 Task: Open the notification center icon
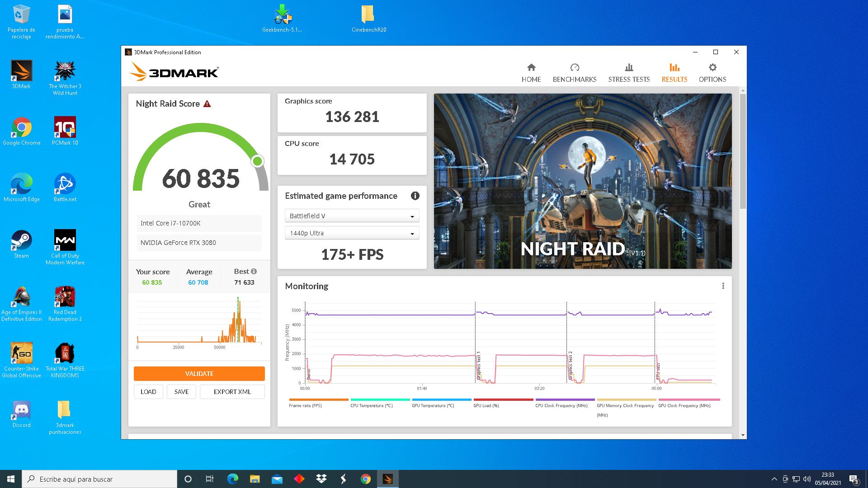point(854,479)
